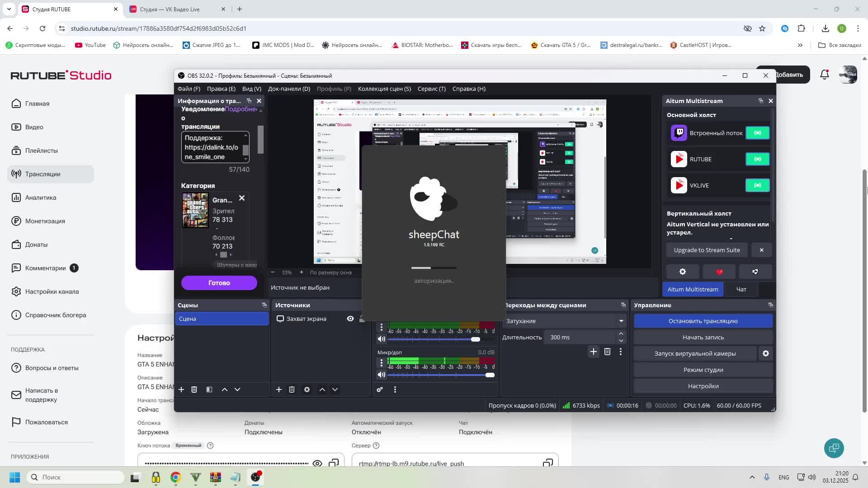Screen dimensions: 868x488
Task: Toggle RUTUBE output stream button
Action: 757,159
